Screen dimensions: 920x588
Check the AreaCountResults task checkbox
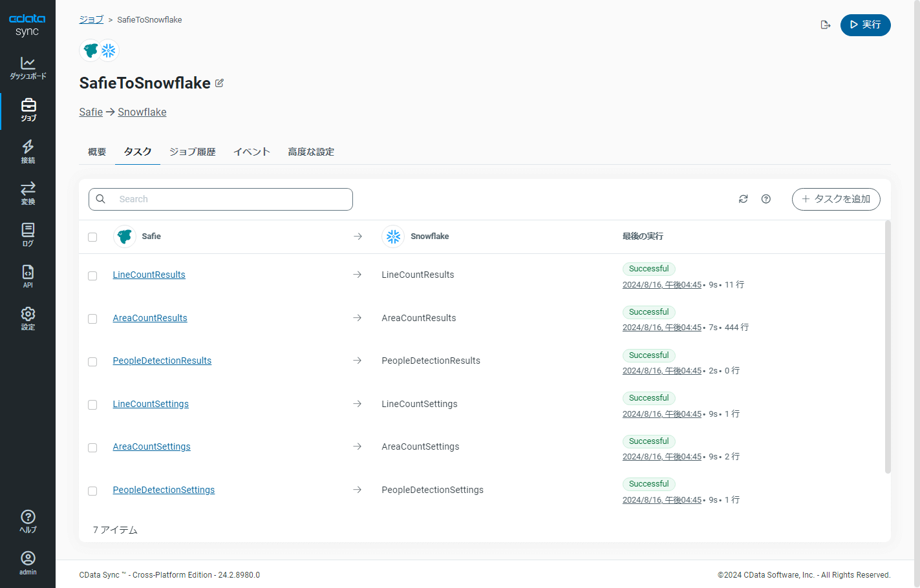point(92,319)
